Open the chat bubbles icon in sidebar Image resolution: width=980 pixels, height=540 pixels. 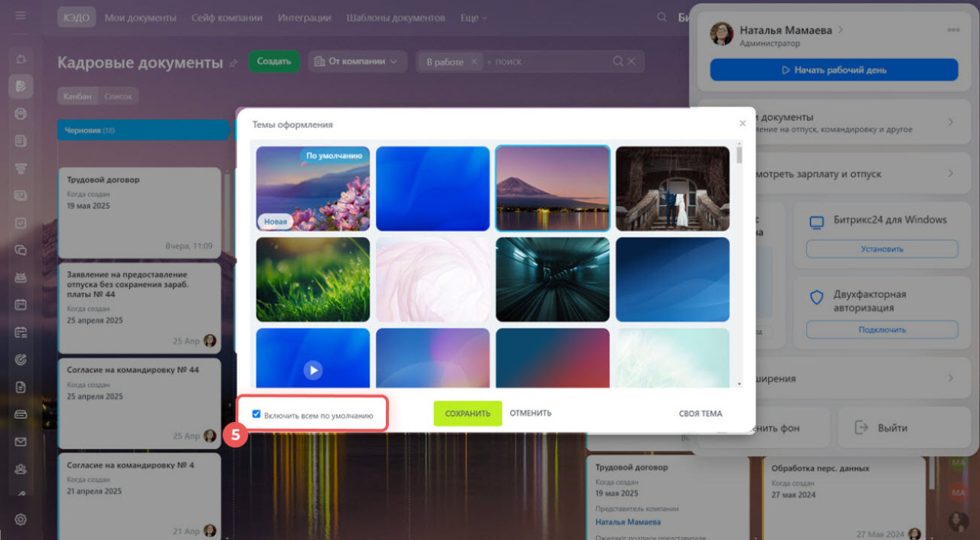(21, 250)
